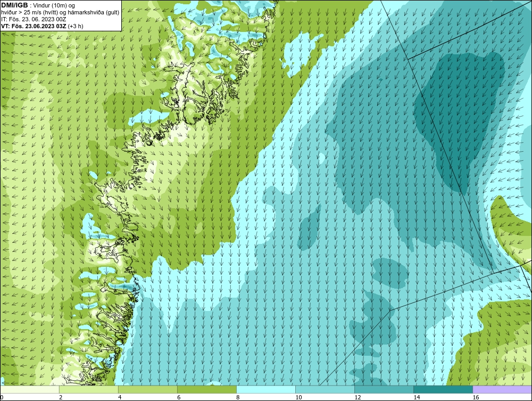
Task: Click the scale label '6'
Action: click(179, 397)
